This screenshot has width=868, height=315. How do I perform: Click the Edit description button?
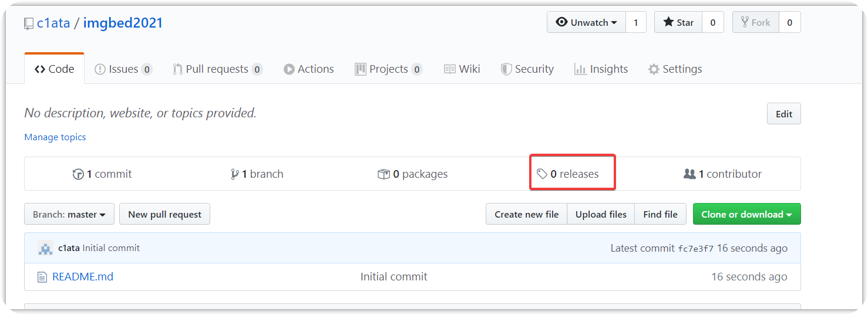point(783,114)
